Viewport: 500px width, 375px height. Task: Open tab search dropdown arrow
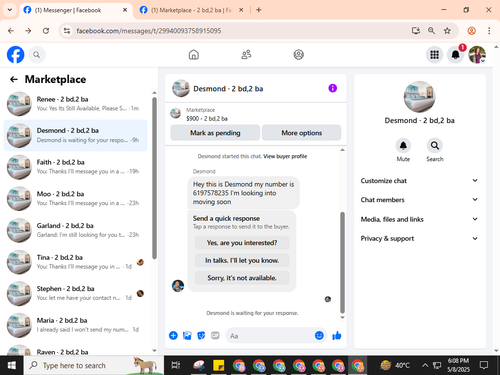[10, 10]
